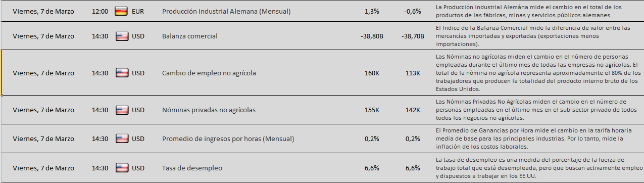This screenshot has width=644, height=183.
Task: Select Cambio de empleo no agrícola event
Action: point(209,73)
